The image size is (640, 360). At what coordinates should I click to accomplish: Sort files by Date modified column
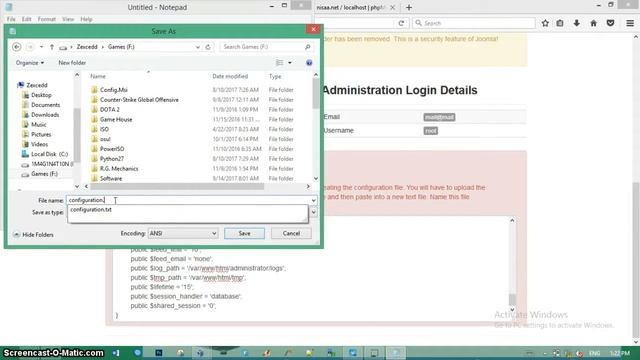coord(230,76)
